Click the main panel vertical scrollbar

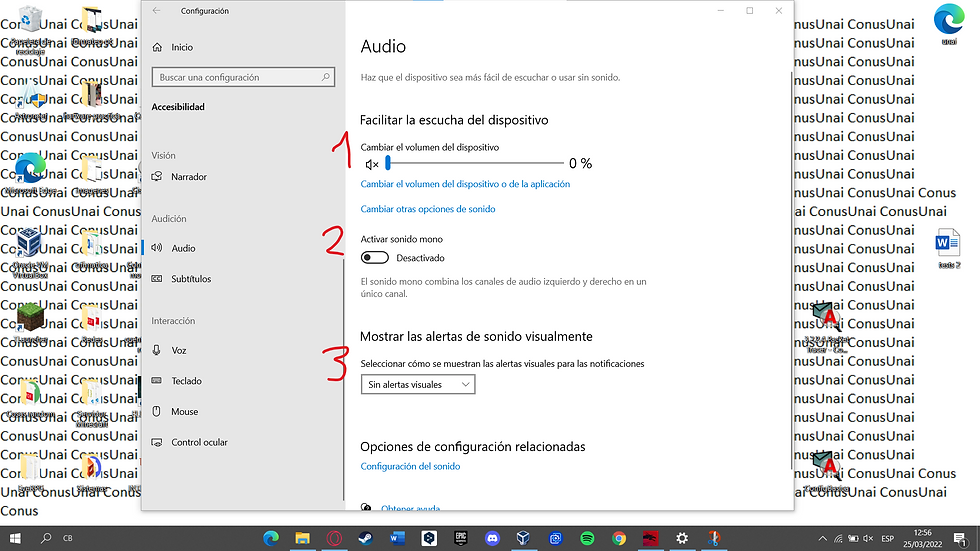[x=791, y=270]
